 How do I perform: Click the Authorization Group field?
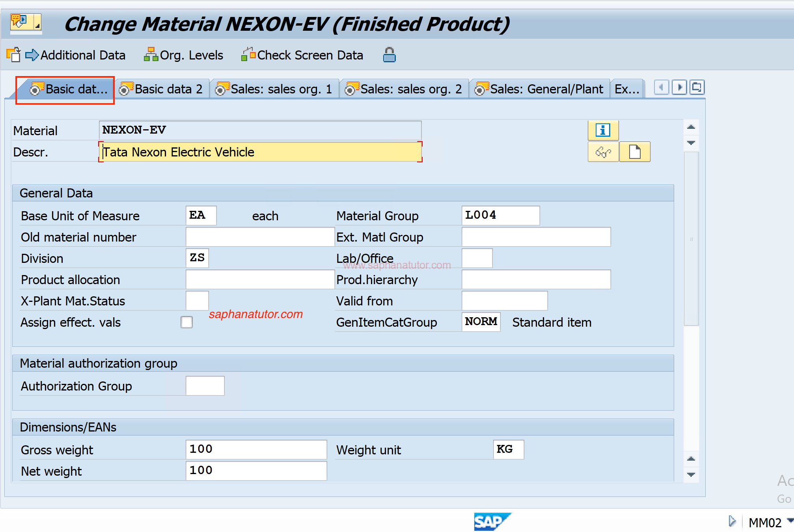click(x=205, y=386)
